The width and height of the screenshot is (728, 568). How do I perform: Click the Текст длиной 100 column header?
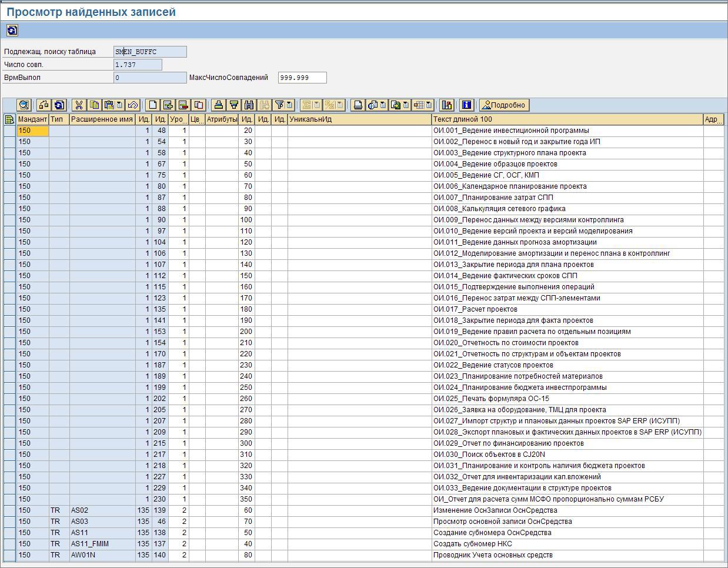coord(567,119)
